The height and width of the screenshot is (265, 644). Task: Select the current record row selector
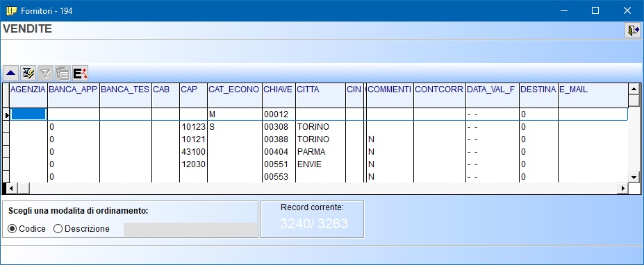(x=6, y=114)
